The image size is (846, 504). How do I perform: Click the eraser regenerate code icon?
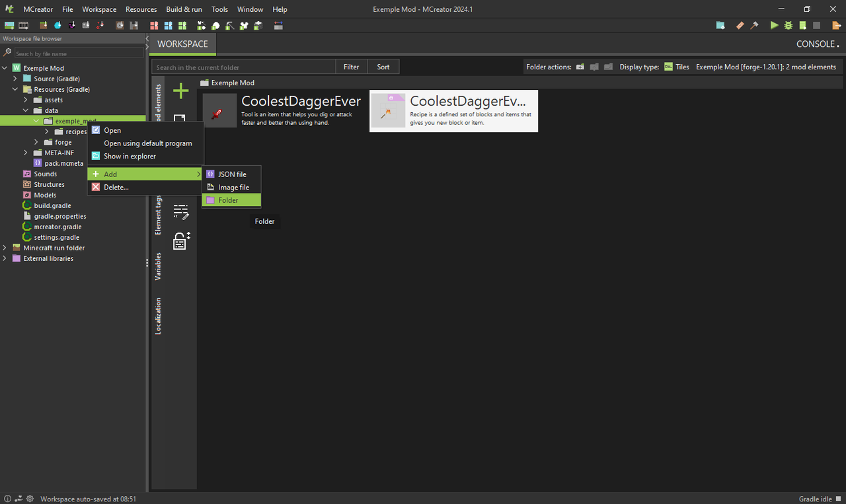pyautogui.click(x=740, y=25)
